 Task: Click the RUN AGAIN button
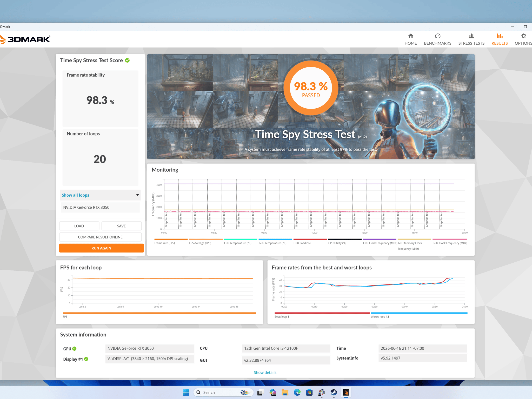point(101,248)
